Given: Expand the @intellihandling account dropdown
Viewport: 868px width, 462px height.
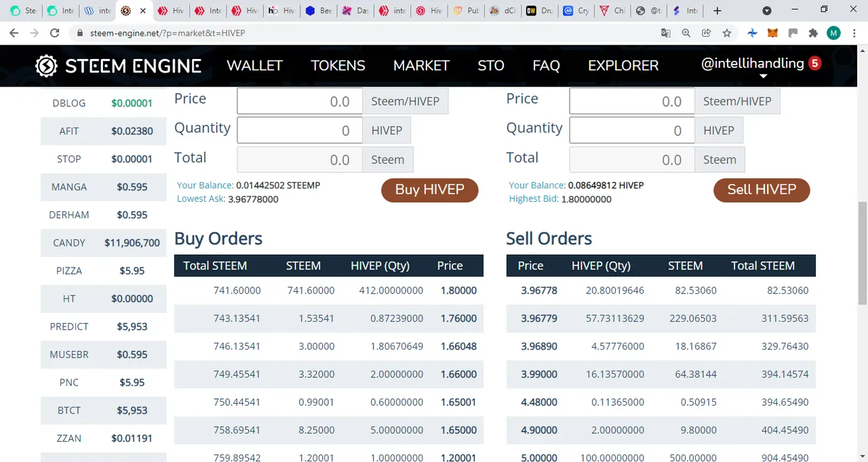Looking at the screenshot, I should click(x=763, y=76).
